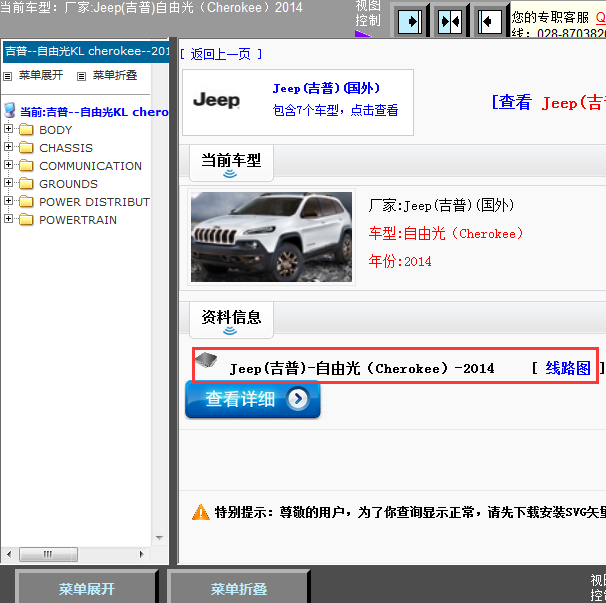The width and height of the screenshot is (606, 603).
Task: Select the 当前:吉普--自由光KL root tree node
Action: pyautogui.click(x=94, y=112)
